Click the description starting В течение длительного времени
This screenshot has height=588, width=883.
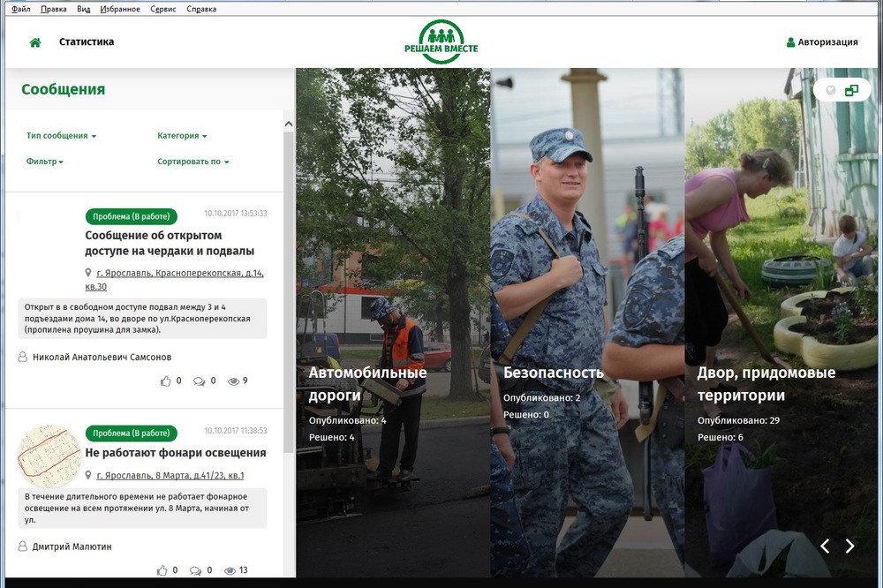(142, 508)
